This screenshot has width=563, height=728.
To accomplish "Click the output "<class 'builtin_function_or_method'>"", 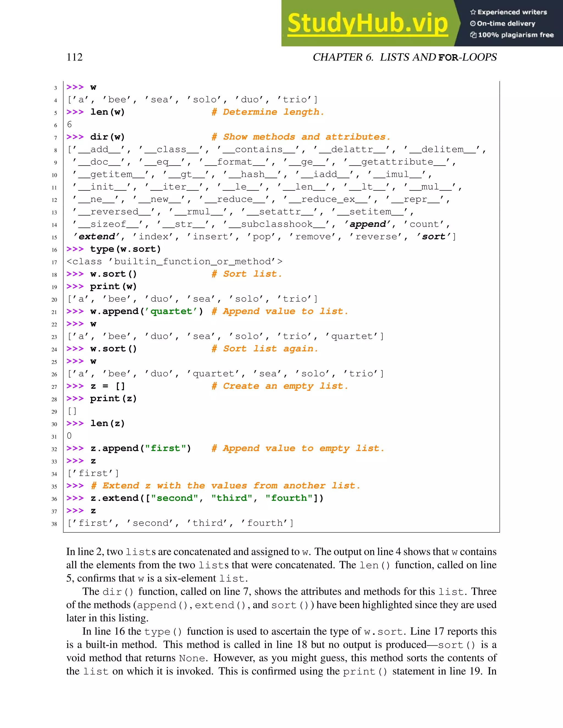I will tap(175, 262).
